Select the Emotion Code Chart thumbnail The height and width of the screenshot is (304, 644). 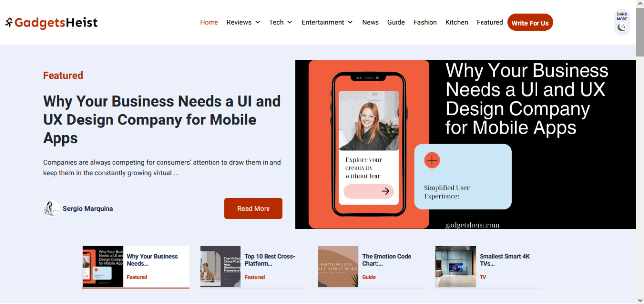click(338, 267)
